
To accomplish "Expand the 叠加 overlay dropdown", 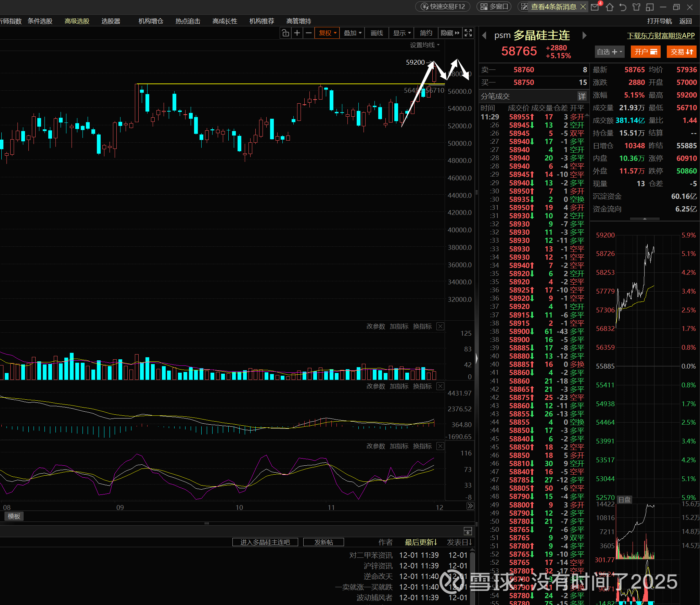I will click(x=352, y=33).
